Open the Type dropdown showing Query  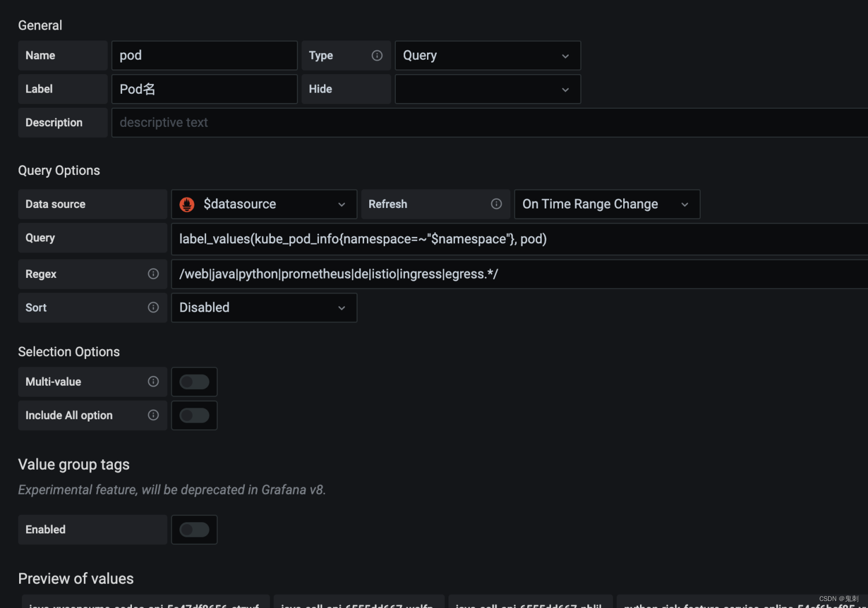487,55
